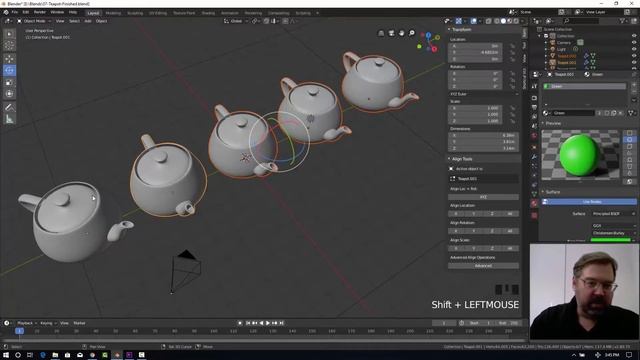Select the Select Box tool
Image resolution: width=640 pixels, height=360 pixels.
click(x=9, y=34)
